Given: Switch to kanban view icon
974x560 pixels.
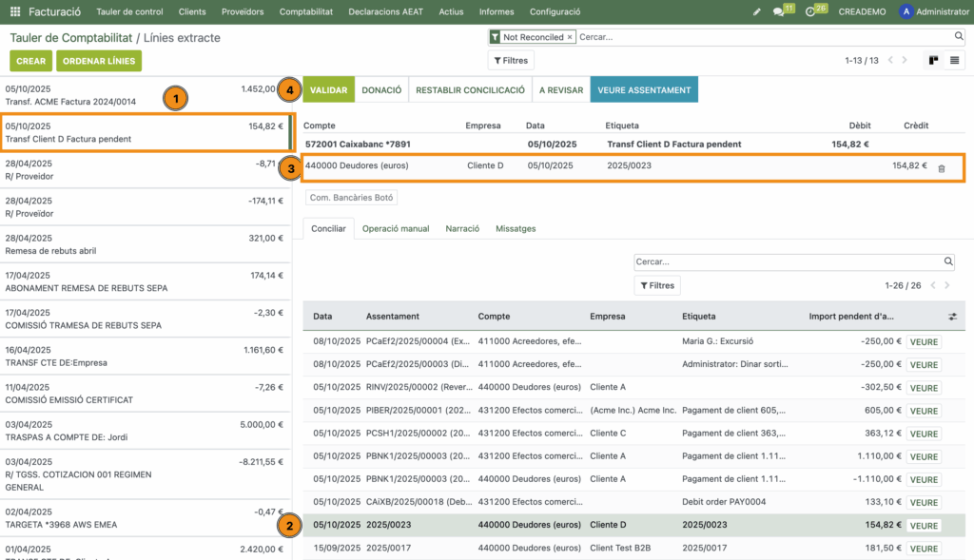Looking at the screenshot, I should click(x=933, y=60).
